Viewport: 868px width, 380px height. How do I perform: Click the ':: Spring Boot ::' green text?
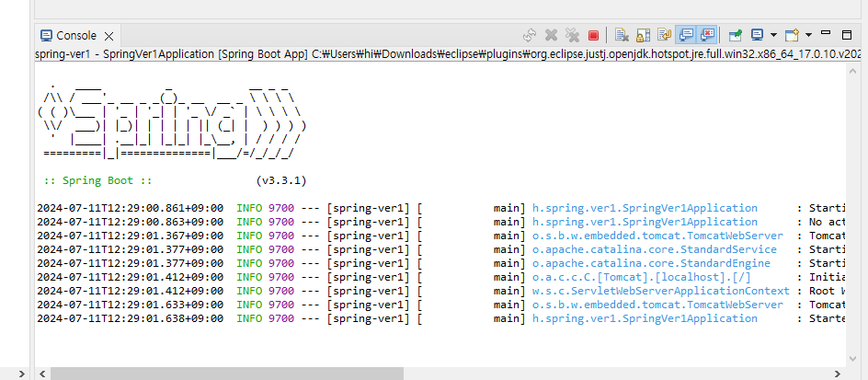pyautogui.click(x=97, y=180)
